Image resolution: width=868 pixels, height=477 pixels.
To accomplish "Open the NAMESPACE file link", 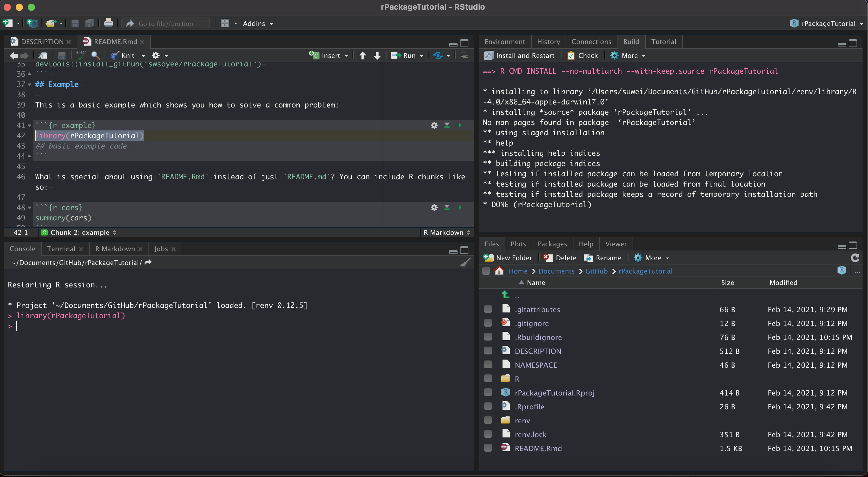I will [536, 365].
